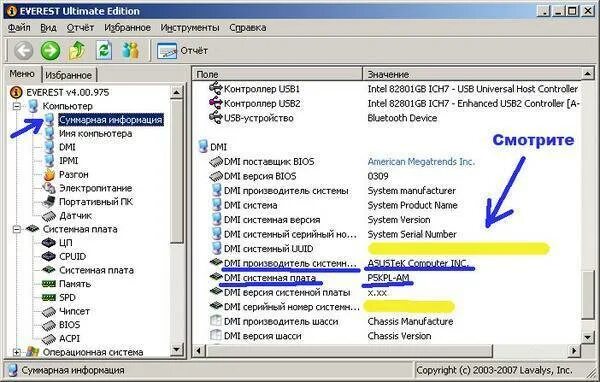Expand the Операционная система node

click(x=17, y=352)
